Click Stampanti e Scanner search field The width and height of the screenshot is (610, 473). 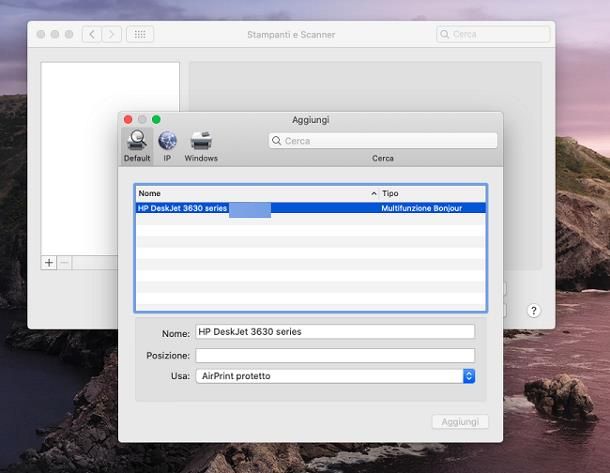[x=493, y=34]
